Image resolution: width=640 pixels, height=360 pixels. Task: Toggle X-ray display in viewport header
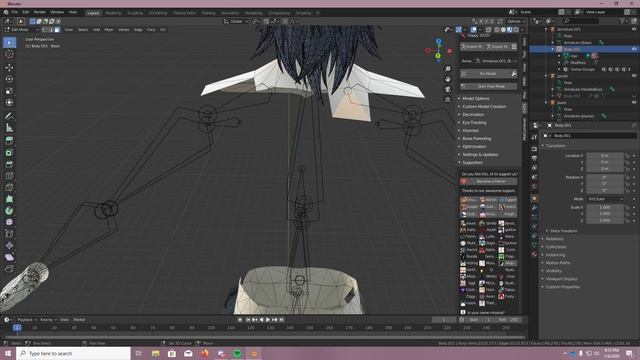tap(489, 30)
